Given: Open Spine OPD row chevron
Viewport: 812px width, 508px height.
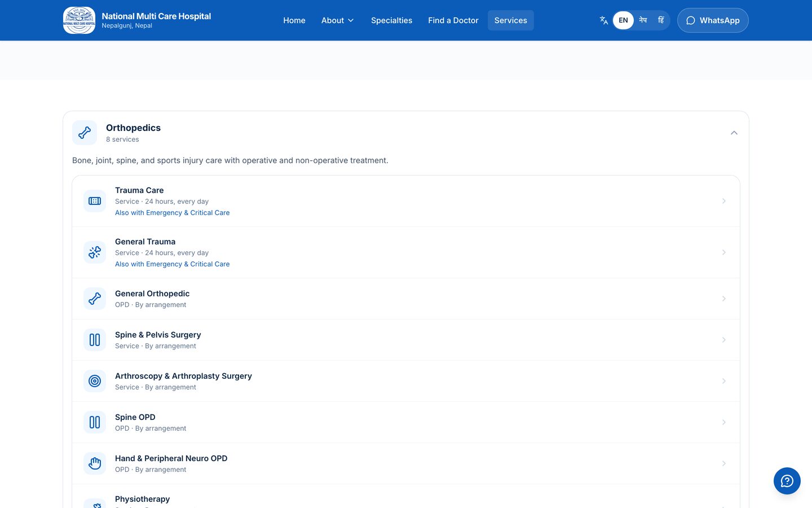Looking at the screenshot, I should (724, 422).
